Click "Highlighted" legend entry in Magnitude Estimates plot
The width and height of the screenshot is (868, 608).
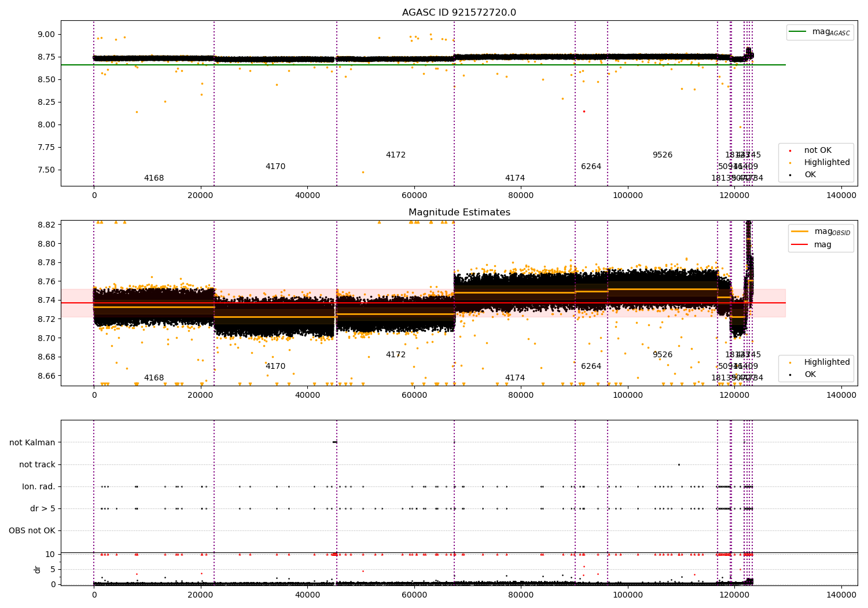(x=827, y=362)
